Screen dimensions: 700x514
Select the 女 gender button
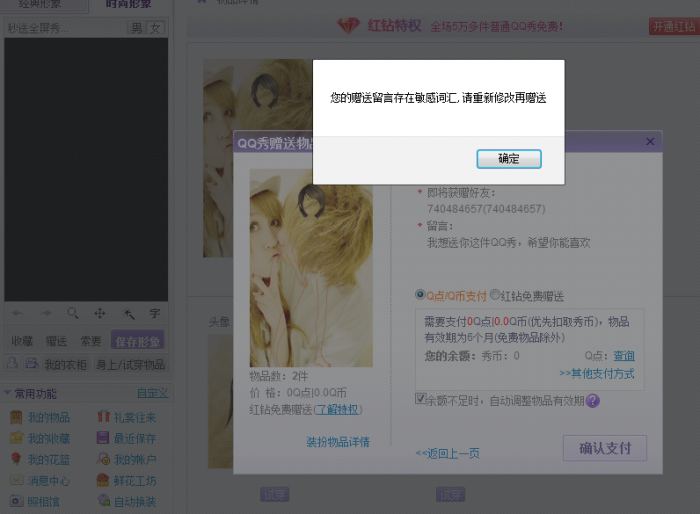155,28
